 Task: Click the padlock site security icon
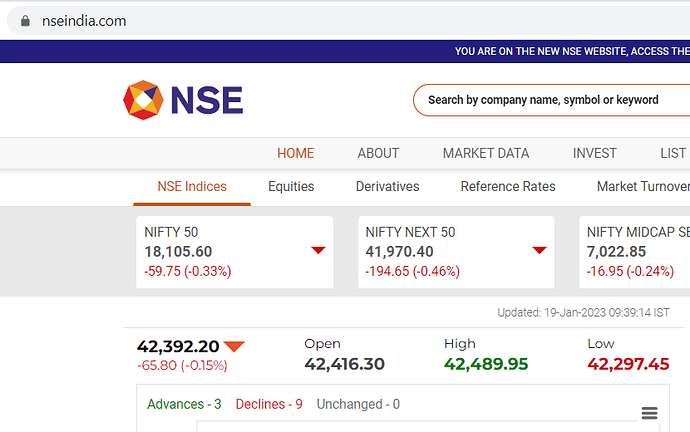tap(25, 21)
